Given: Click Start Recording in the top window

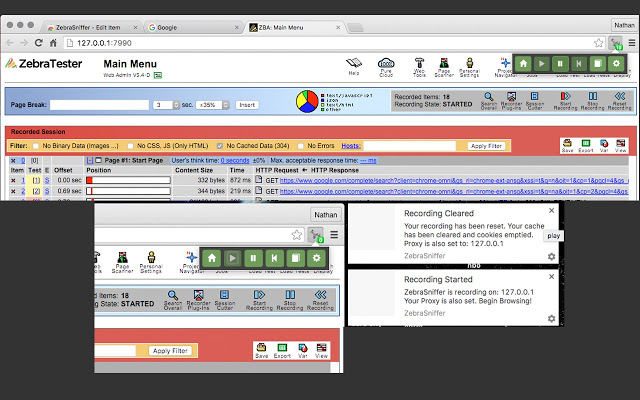Looking at the screenshot, I should pyautogui.click(x=565, y=101).
